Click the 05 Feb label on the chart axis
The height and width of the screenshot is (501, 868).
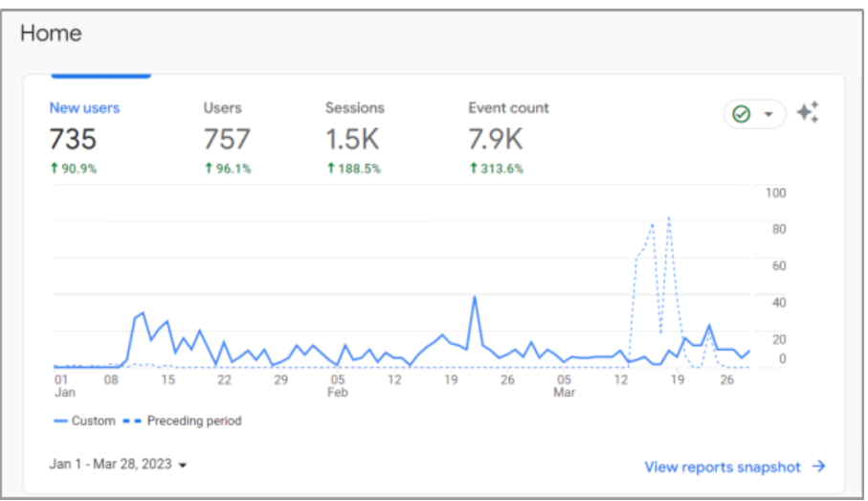pos(337,385)
